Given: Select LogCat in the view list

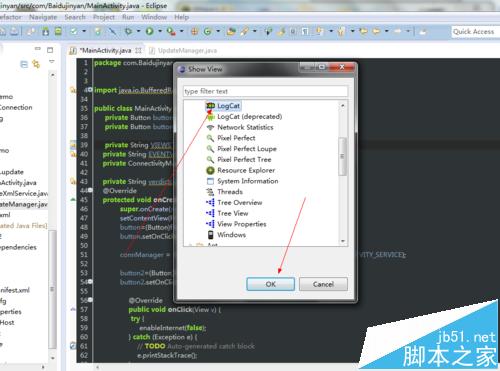Looking at the screenshot, I should [223, 106].
